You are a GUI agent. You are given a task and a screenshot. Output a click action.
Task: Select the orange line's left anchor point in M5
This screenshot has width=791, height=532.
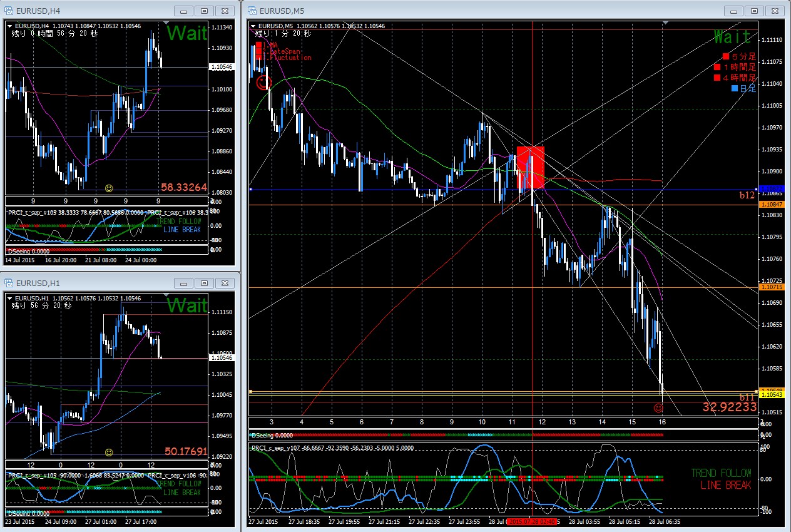click(x=250, y=392)
